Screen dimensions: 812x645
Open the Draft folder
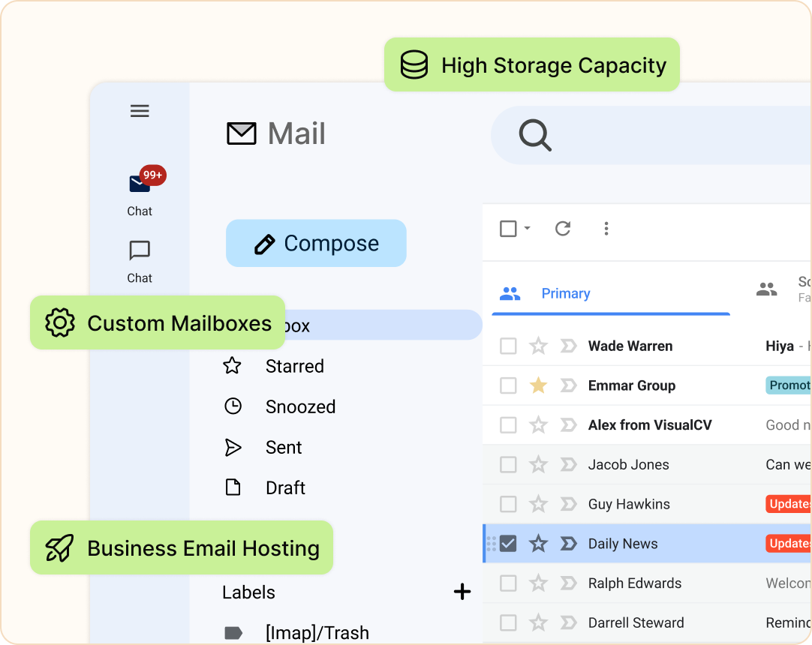tap(265, 487)
